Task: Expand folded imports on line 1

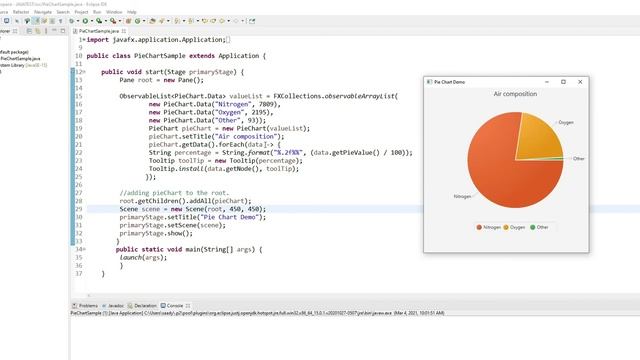Action: tap(84, 40)
